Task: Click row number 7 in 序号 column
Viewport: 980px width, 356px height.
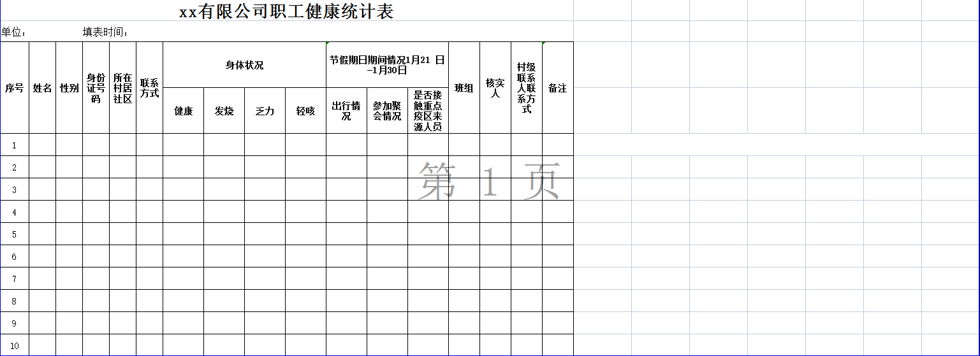Action: (15, 278)
